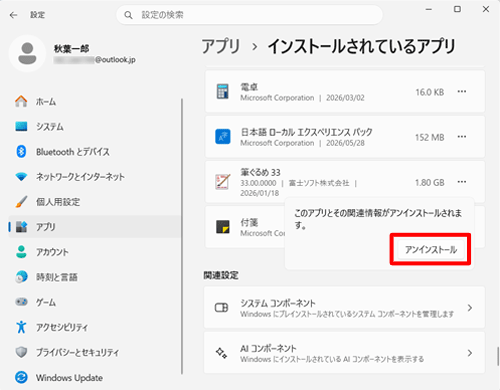
Task: Open アカウント settings page
Action: (95, 252)
